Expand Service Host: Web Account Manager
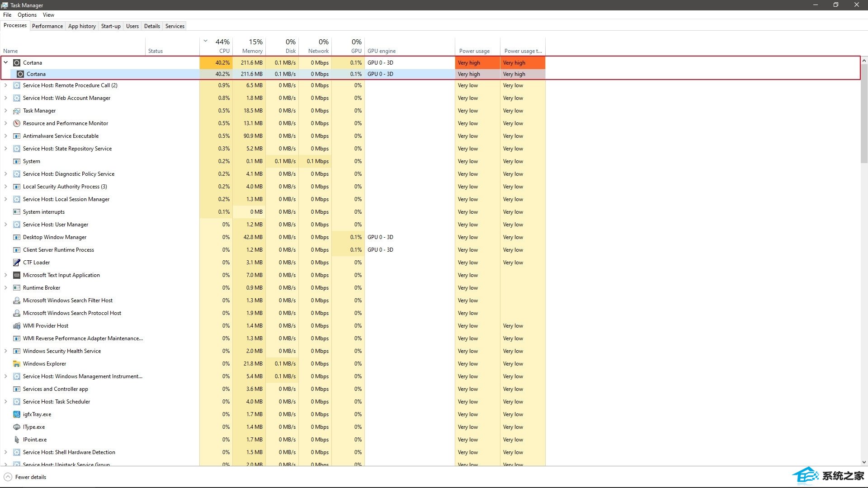Viewport: 868px width, 488px height. (x=6, y=98)
